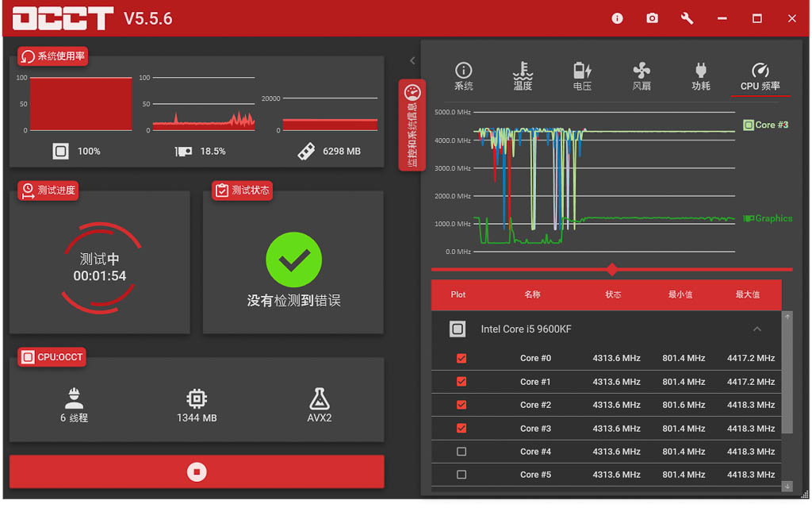Uncheck plot checkbox for Core #1
The image size is (812, 508).
tap(462, 382)
